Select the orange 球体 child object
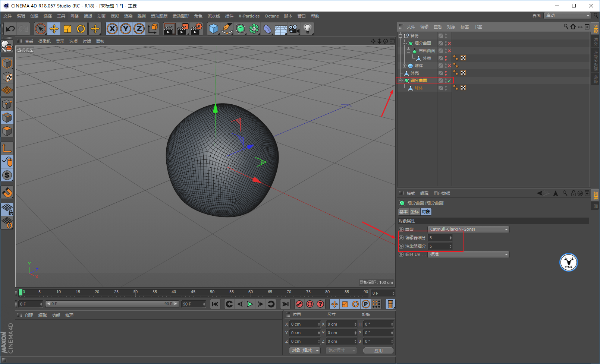Viewport: 600px width, 364px height. pyautogui.click(x=418, y=88)
